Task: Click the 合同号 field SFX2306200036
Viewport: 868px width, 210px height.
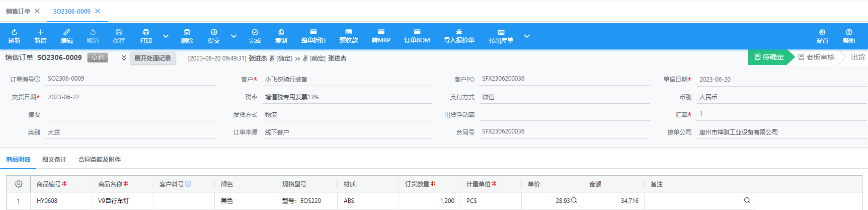Action: (x=565, y=132)
